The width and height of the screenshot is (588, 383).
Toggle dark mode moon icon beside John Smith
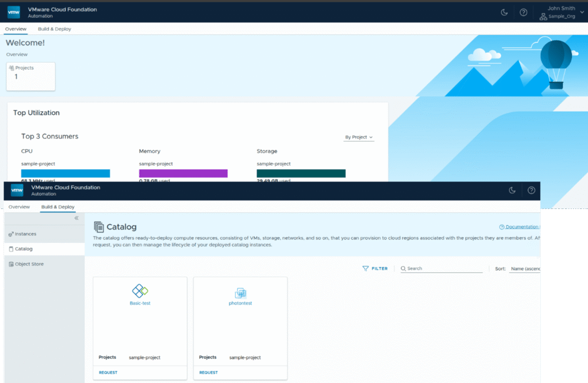[504, 12]
